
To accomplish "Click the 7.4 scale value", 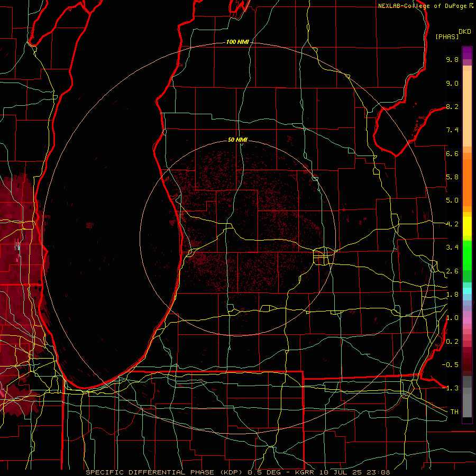I will [452, 130].
